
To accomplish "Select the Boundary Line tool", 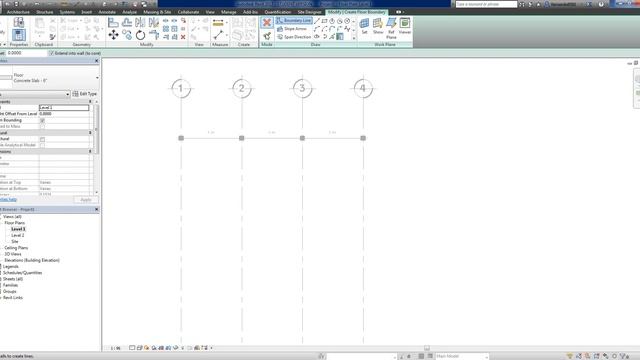I will pyautogui.click(x=294, y=20).
